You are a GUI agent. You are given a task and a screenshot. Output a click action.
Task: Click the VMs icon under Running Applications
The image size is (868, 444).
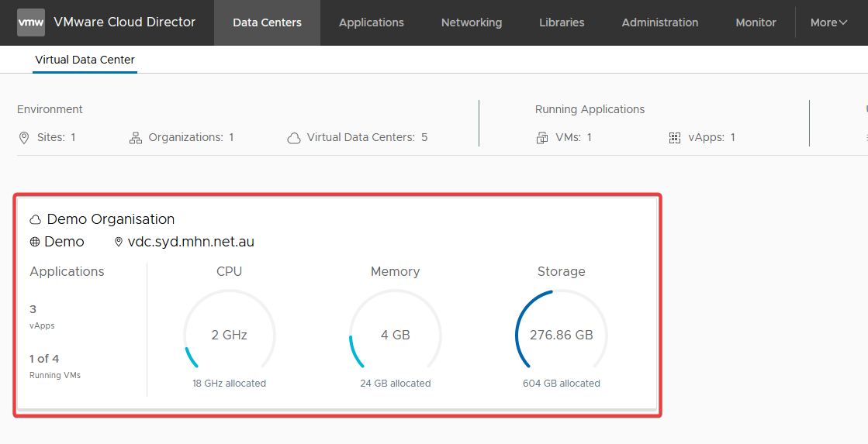(542, 138)
